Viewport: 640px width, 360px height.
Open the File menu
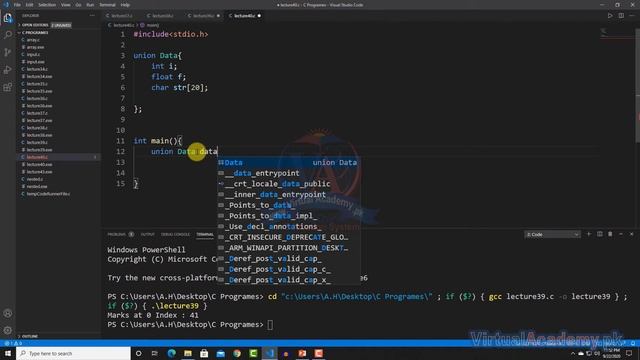click(17, 5)
